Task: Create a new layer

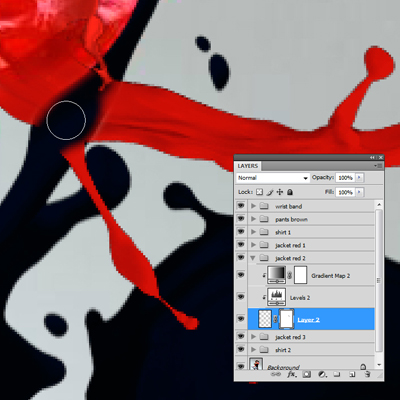Action: point(352,374)
